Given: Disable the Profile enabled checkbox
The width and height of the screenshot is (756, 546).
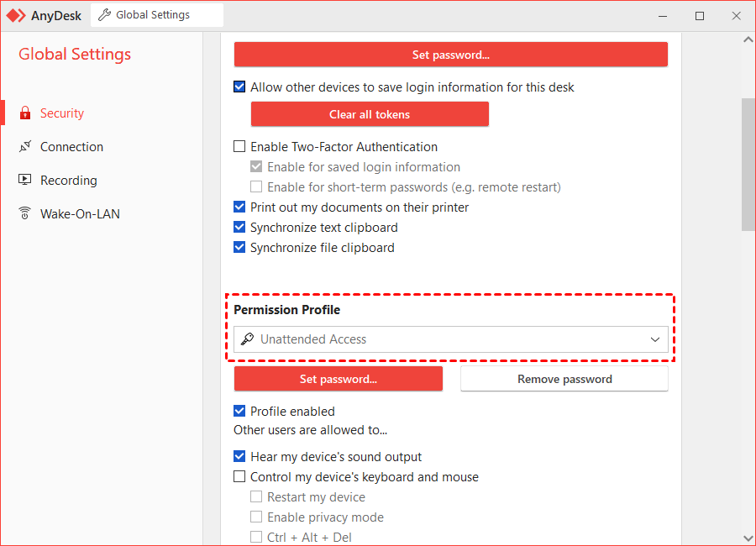Looking at the screenshot, I should point(239,411).
